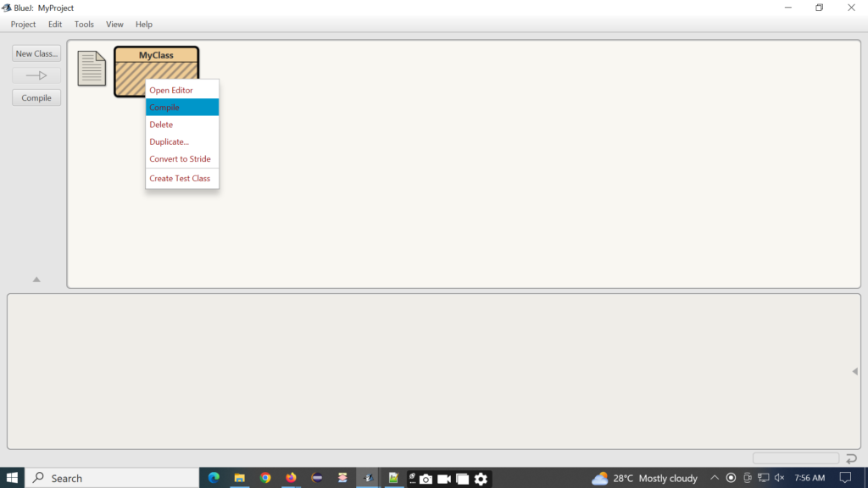
Task: Expand hidden icons in the system tray
Action: click(715, 478)
